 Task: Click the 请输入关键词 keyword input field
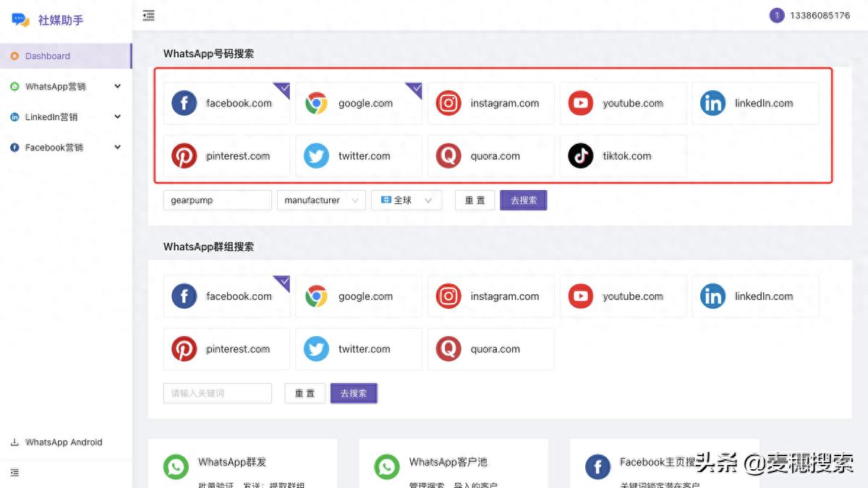217,393
